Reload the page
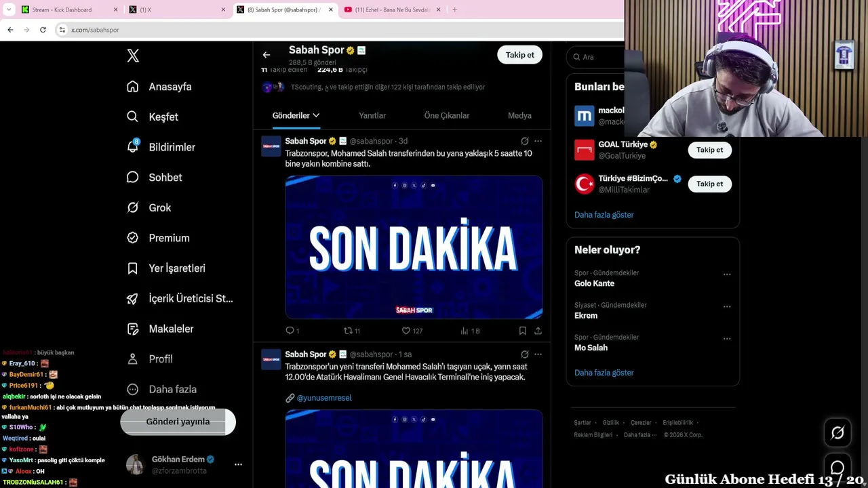The height and width of the screenshot is (488, 868). point(43,30)
